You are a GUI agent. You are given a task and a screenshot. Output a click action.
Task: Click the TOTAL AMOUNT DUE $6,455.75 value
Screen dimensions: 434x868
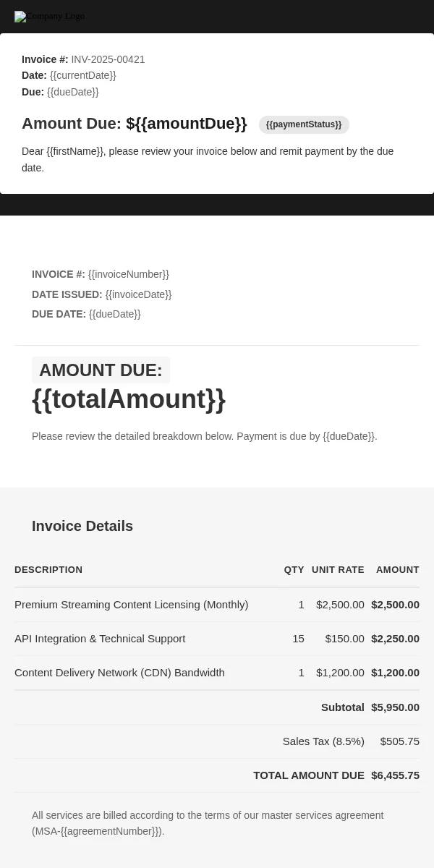[395, 775]
